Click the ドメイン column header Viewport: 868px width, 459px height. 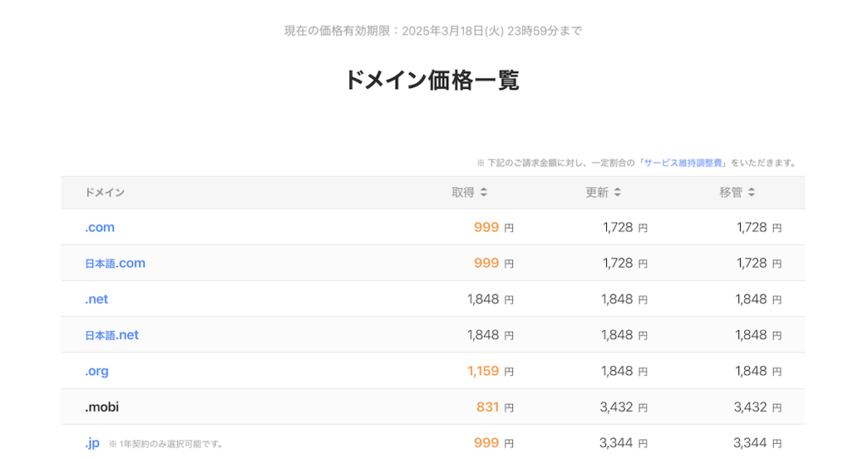[x=104, y=192]
